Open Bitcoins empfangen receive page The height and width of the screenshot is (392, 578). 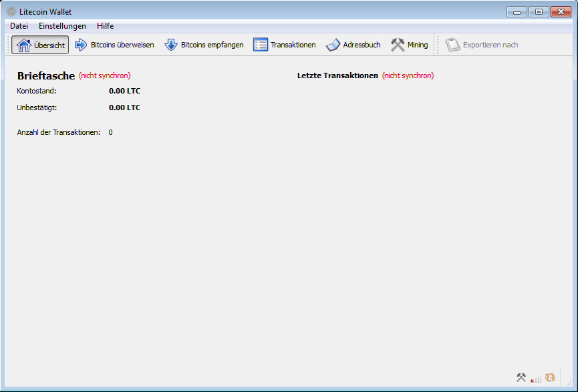[204, 45]
